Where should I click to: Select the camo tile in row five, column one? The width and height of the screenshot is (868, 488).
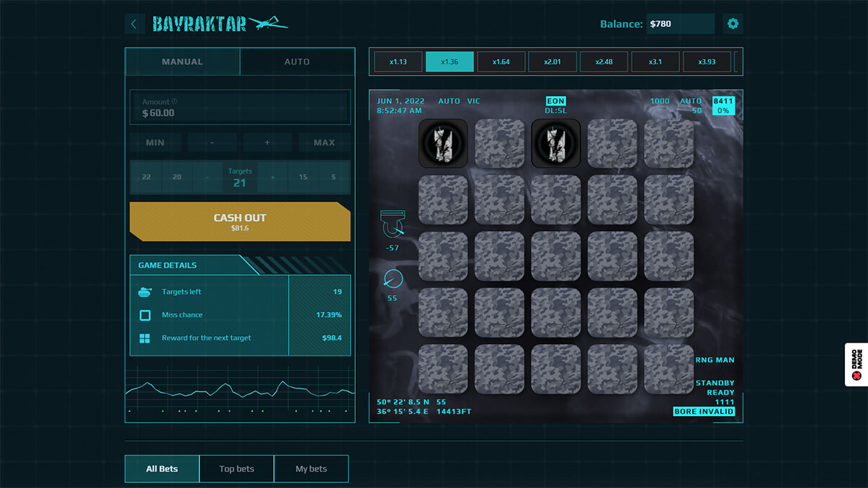click(x=443, y=369)
